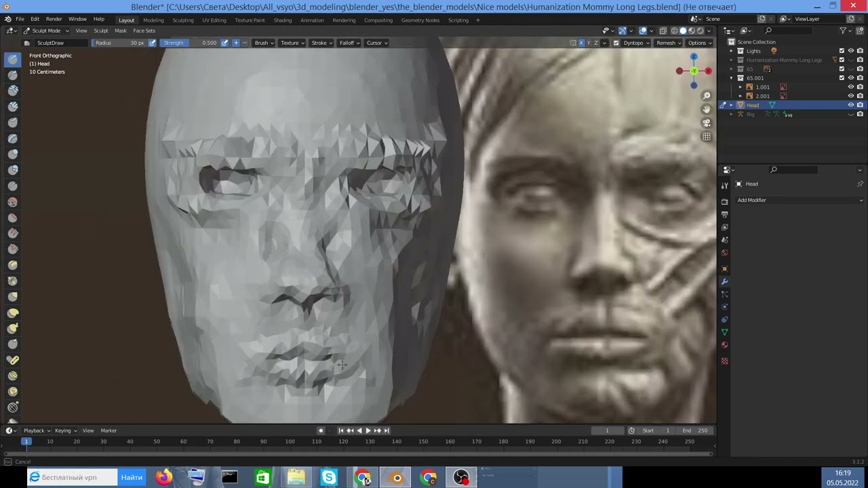Select the Inflate brush tool
This screenshot has width=868, height=488.
coord(12,154)
